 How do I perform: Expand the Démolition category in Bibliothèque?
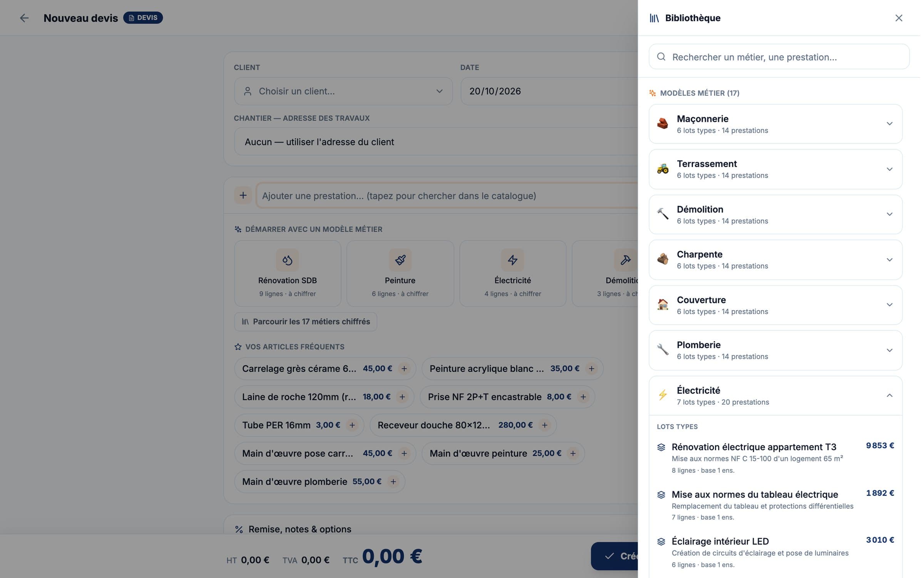pyautogui.click(x=775, y=215)
